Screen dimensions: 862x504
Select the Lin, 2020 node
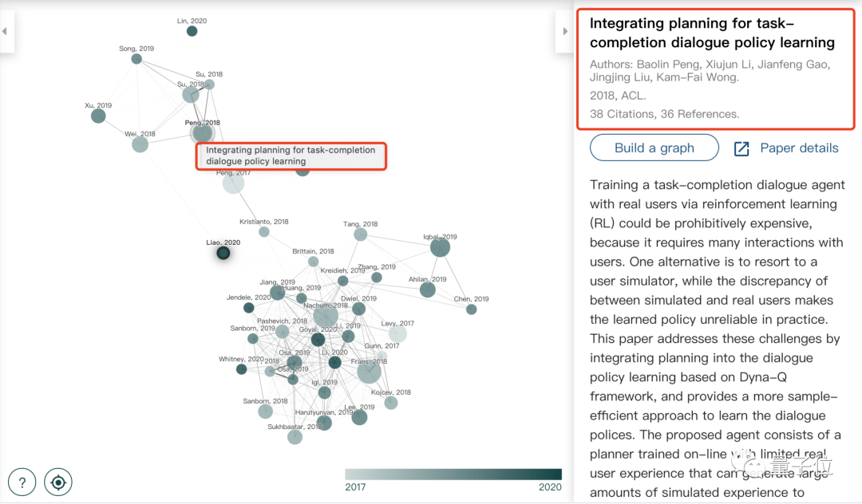pyautogui.click(x=192, y=31)
